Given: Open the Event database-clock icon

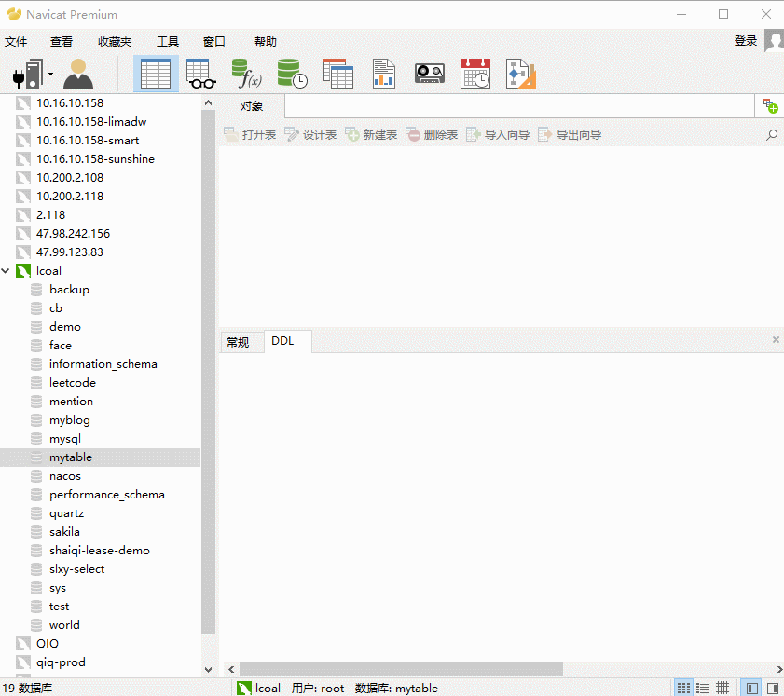Looking at the screenshot, I should tap(292, 74).
